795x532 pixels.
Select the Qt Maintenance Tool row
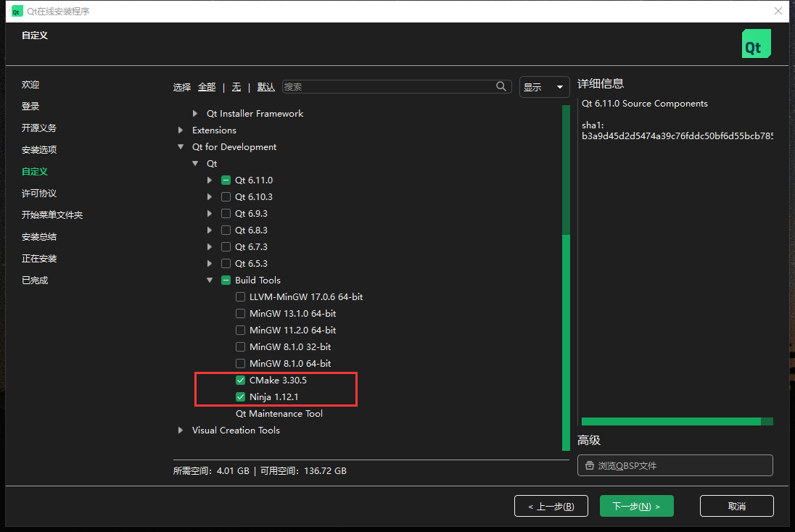click(x=279, y=413)
